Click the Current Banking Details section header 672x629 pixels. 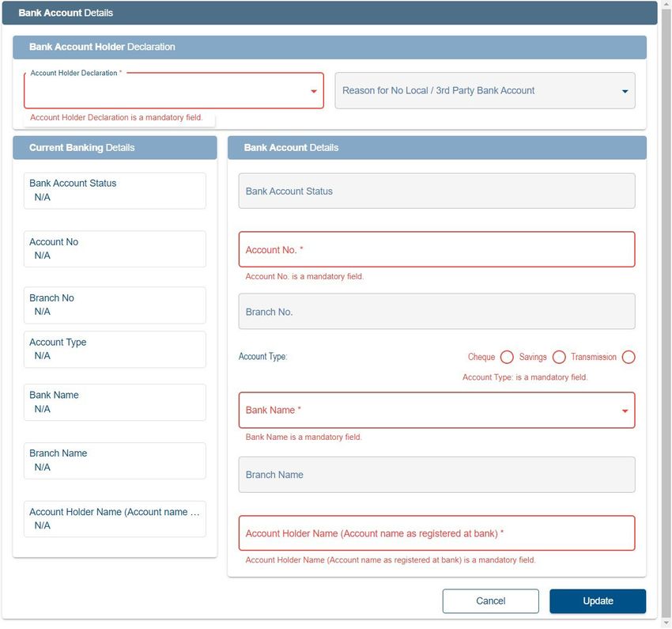click(x=115, y=148)
